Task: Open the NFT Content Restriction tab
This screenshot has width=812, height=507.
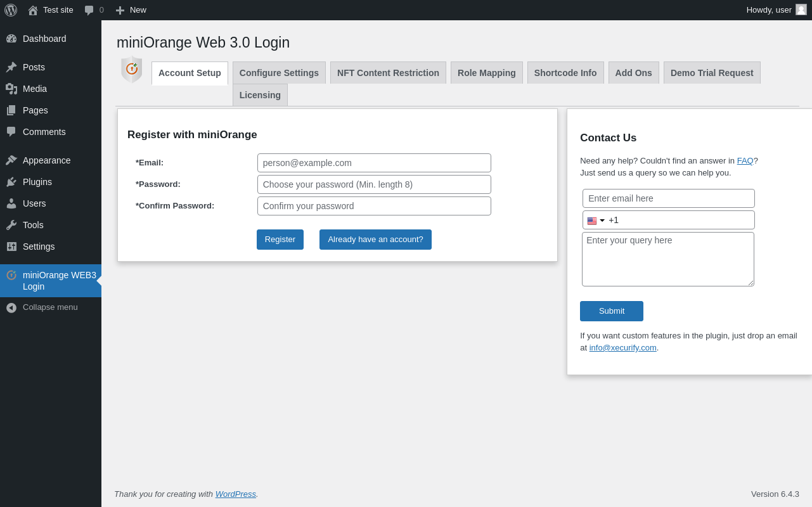Action: (x=388, y=73)
